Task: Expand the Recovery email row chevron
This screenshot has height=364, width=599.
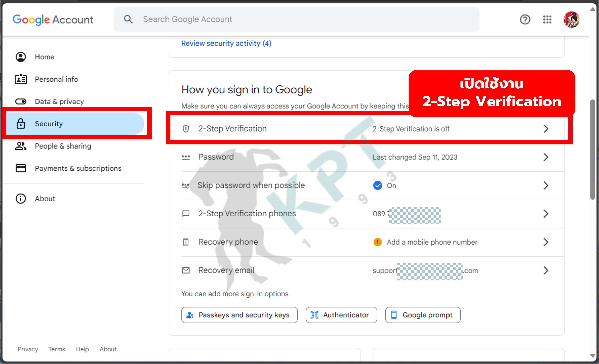Action: [x=546, y=270]
